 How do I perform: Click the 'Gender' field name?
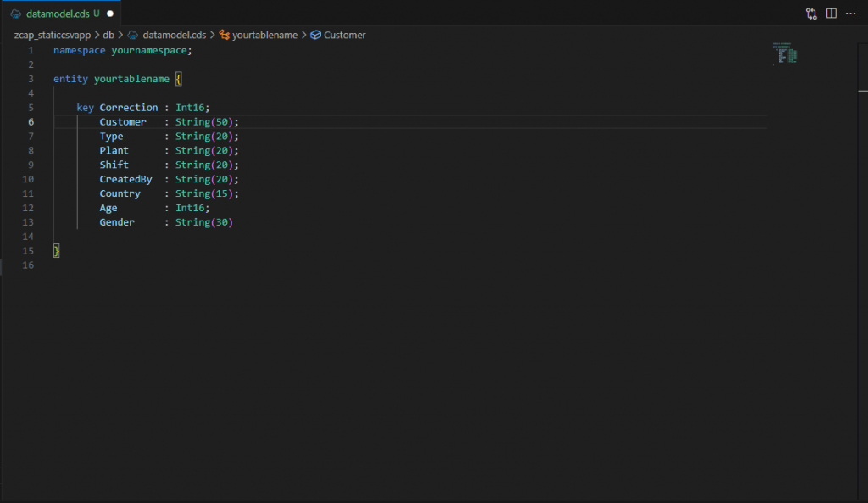(x=117, y=222)
